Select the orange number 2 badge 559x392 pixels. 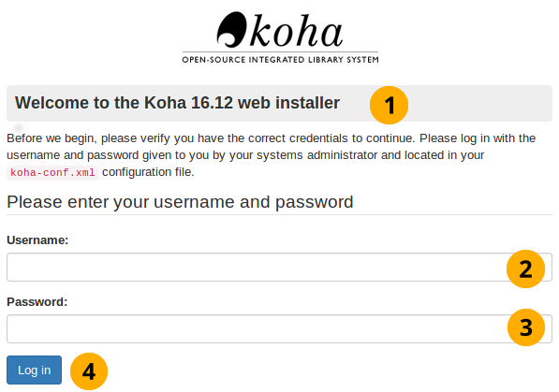tap(526, 269)
